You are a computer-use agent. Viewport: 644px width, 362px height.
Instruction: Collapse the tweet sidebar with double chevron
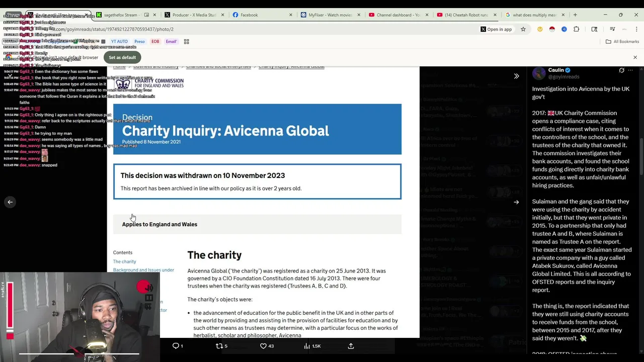coord(516,76)
